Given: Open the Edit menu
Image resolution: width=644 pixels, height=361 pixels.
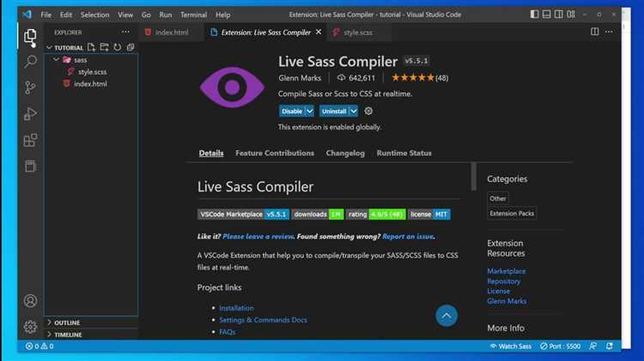Looking at the screenshot, I should click(x=66, y=15).
